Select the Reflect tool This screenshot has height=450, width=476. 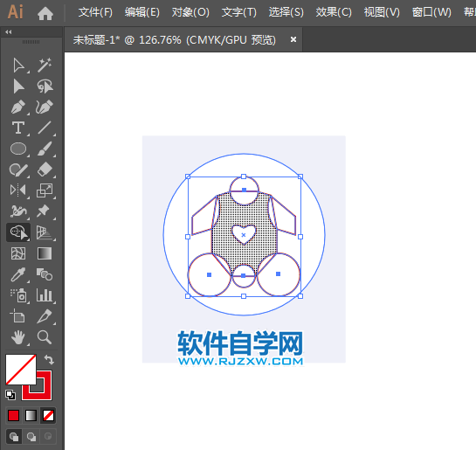point(18,190)
